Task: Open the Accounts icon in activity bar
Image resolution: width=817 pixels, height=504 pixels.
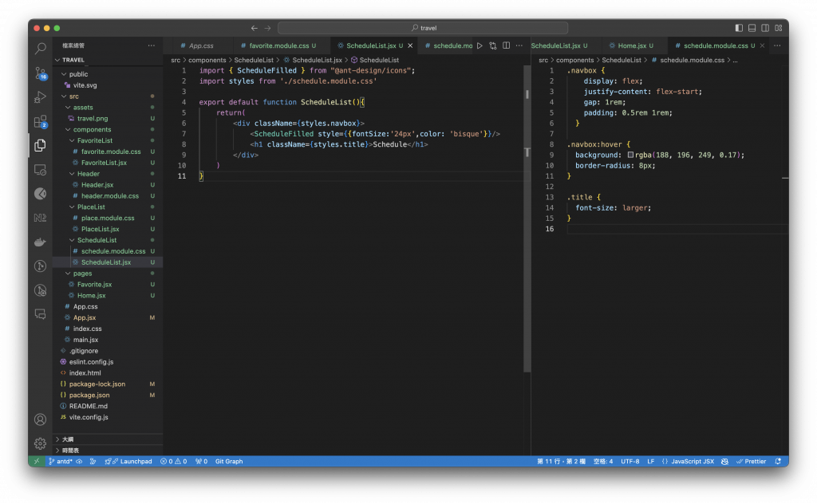Action: click(40, 419)
